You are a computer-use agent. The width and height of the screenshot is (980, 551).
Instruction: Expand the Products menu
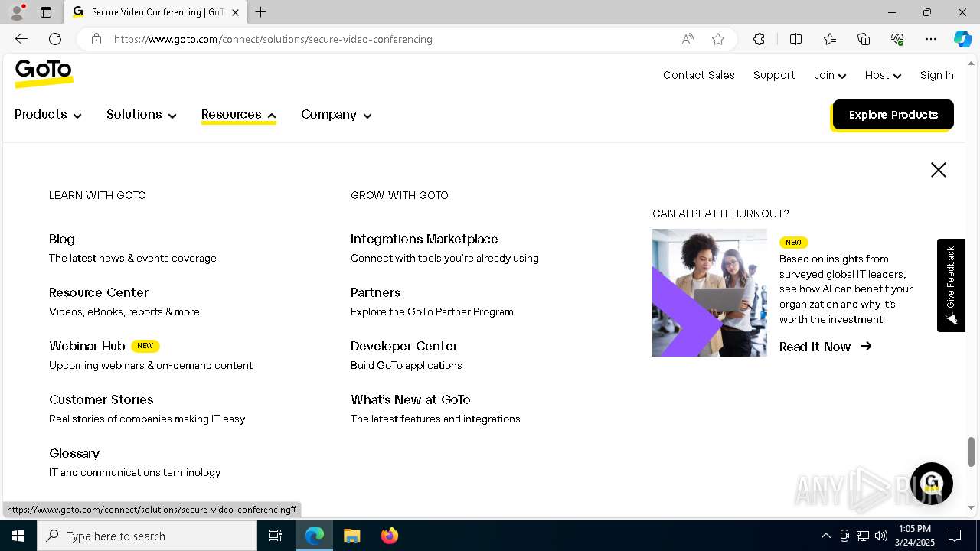[47, 115]
